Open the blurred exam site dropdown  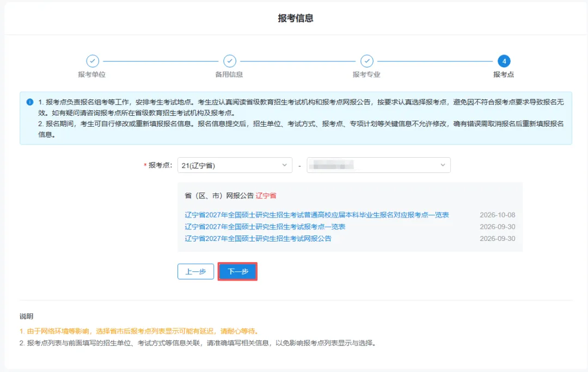[x=378, y=165]
